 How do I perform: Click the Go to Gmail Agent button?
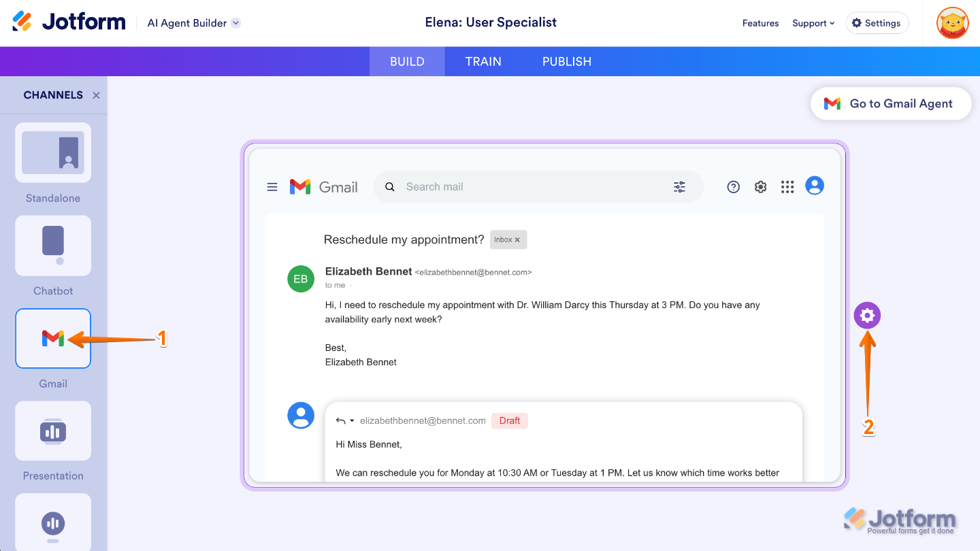(891, 103)
